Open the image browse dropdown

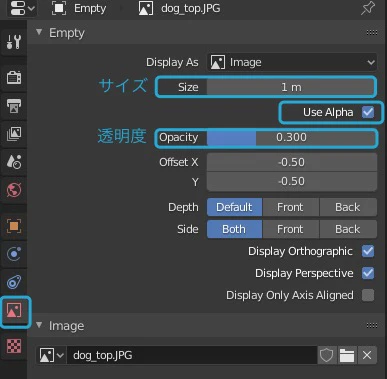tap(51, 355)
